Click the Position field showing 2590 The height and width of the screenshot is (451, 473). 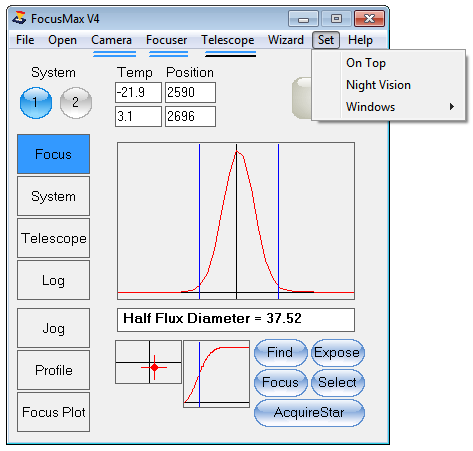click(190, 92)
